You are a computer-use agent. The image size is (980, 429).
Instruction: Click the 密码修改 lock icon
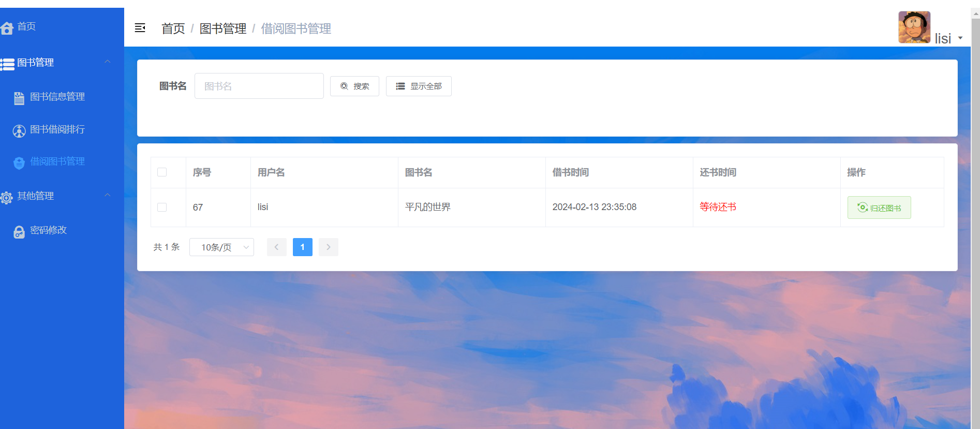coord(19,232)
